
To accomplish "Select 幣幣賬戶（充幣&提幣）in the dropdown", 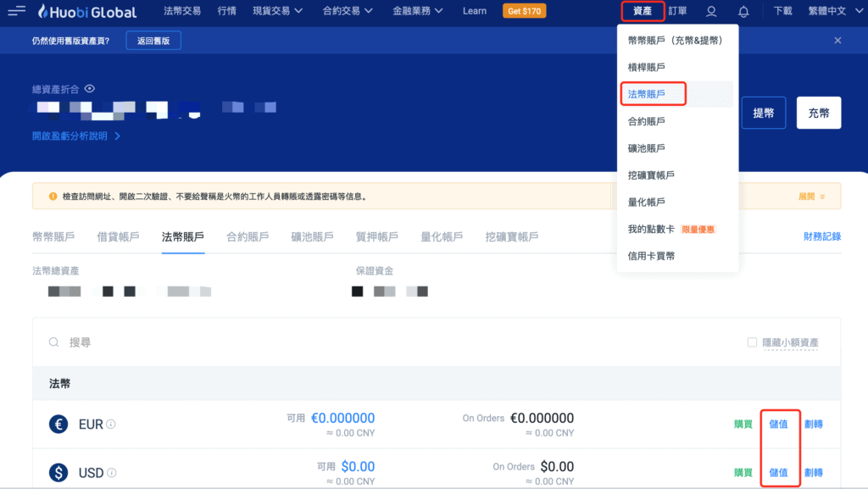I will [x=677, y=41].
